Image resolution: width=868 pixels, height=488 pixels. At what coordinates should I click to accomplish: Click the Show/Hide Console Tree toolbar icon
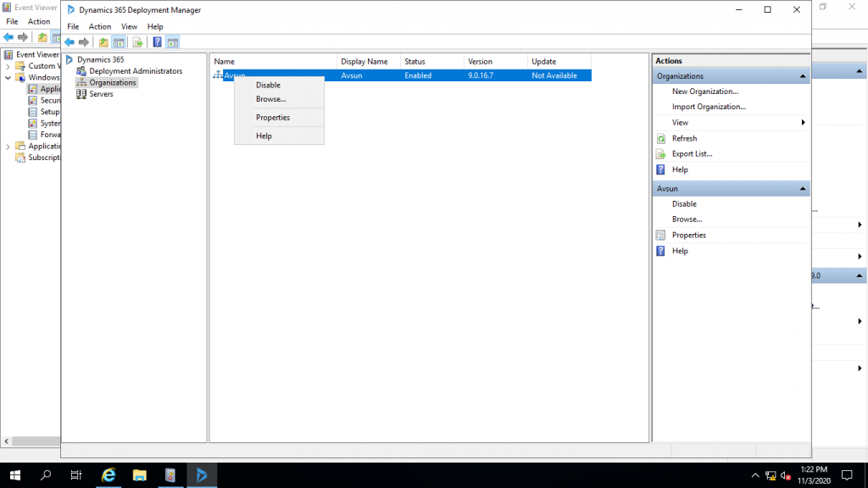[120, 42]
